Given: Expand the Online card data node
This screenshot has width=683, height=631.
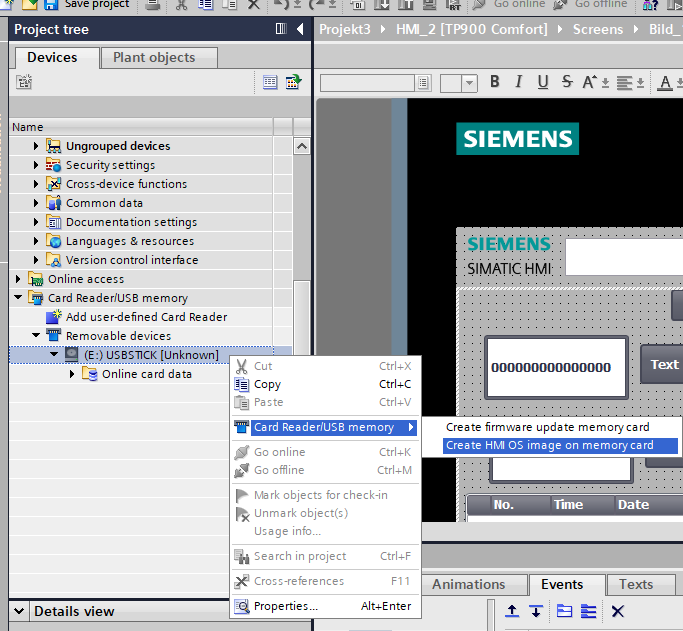Looking at the screenshot, I should [72, 374].
